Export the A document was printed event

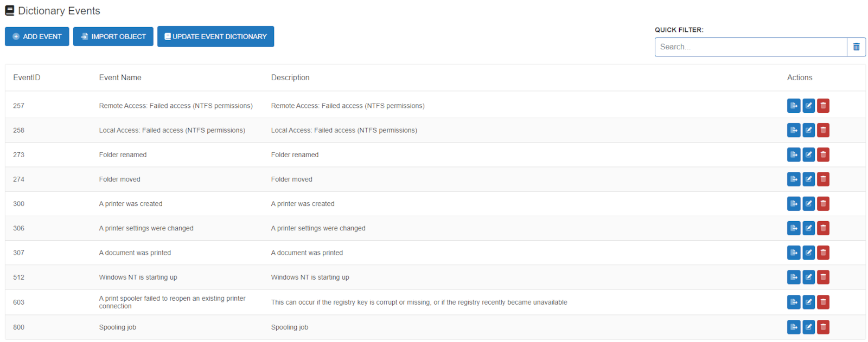(x=794, y=253)
